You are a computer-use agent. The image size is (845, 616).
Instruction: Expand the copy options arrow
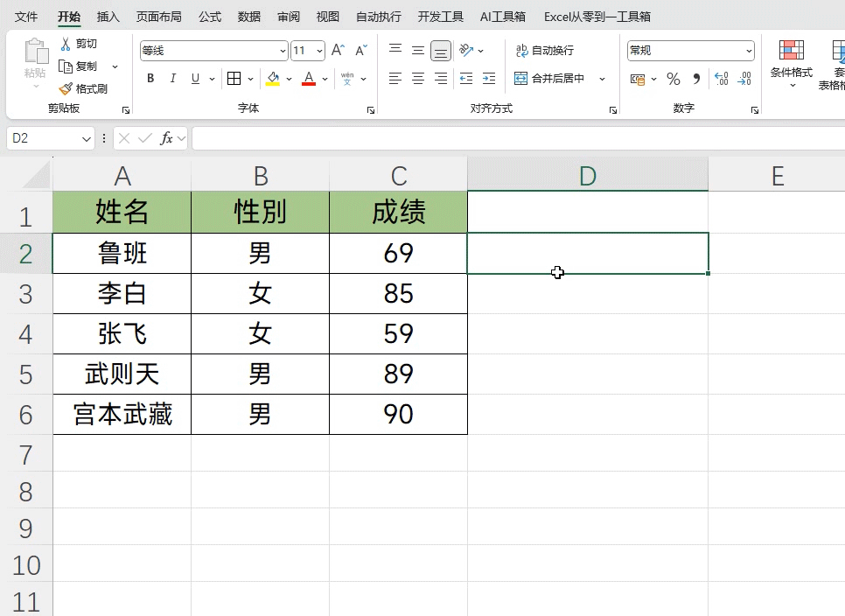[x=115, y=66]
